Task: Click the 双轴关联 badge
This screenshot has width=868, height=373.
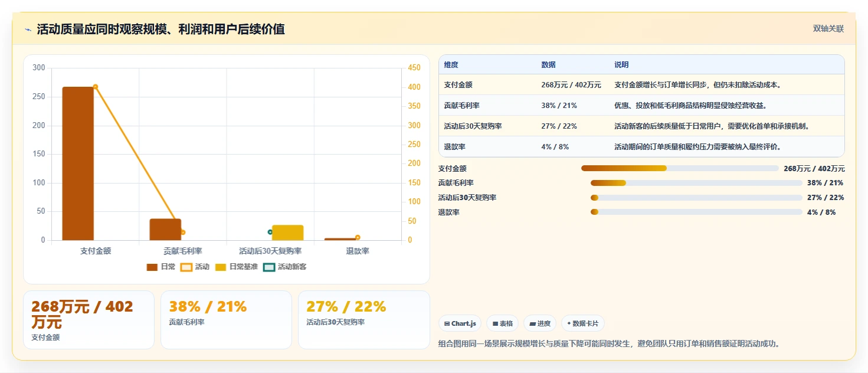Action: point(828,29)
